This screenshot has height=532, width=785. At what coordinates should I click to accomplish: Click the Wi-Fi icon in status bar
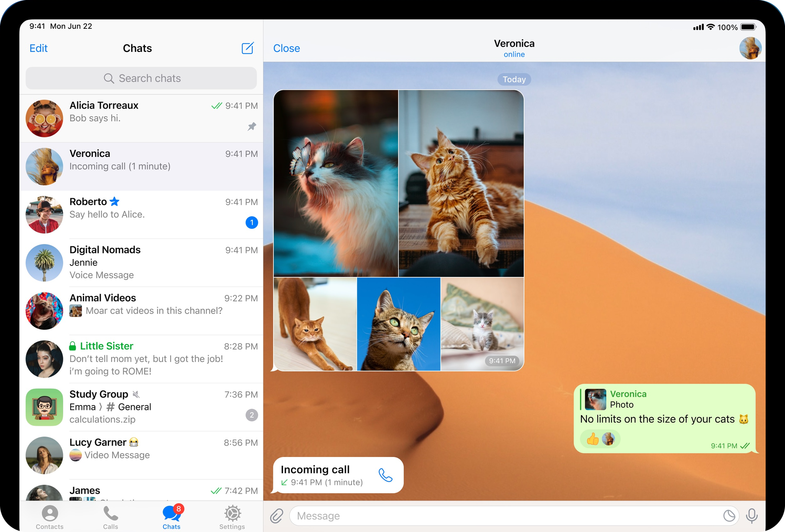coord(711,27)
